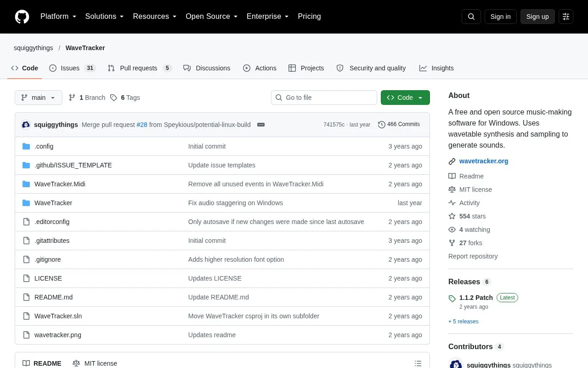
Task: View 27 forks
Action: 465,243
